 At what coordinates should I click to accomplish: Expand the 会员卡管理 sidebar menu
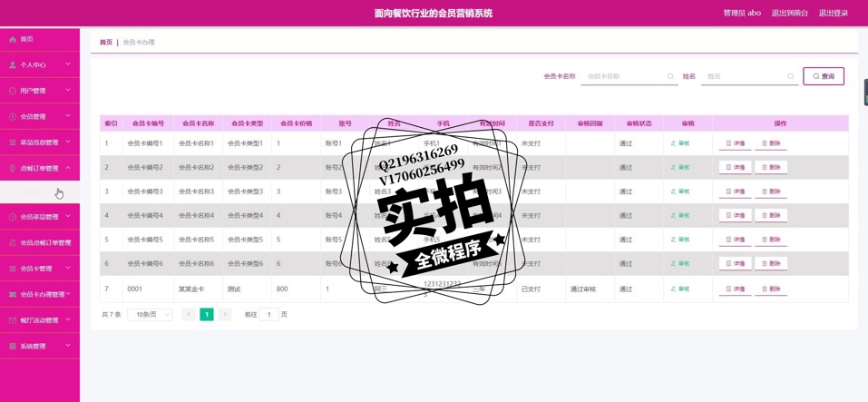coord(39,269)
